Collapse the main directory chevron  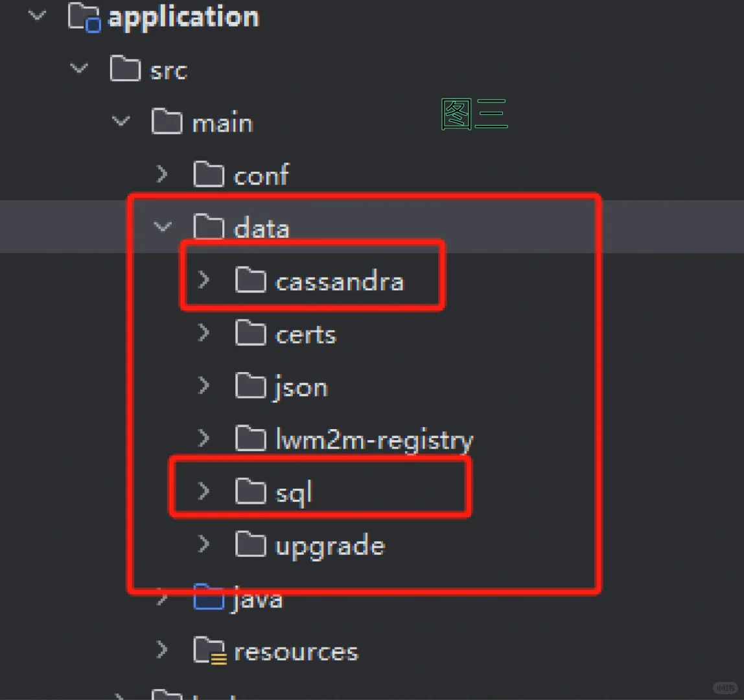coord(121,121)
